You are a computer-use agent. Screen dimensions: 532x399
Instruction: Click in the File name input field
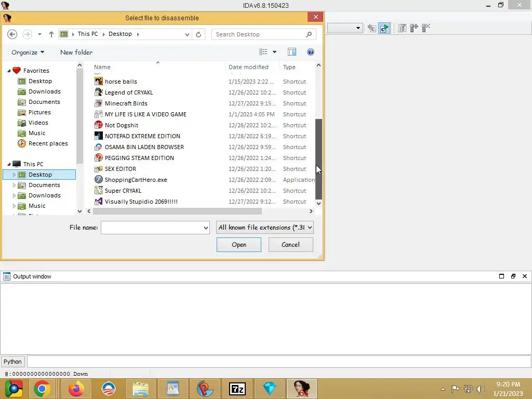coord(152,228)
